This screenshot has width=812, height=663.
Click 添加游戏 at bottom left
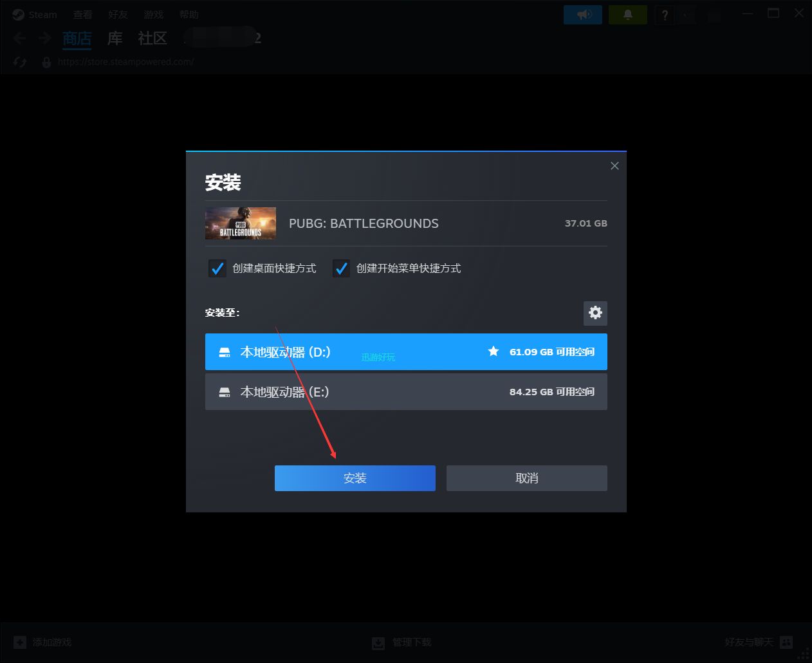point(52,642)
